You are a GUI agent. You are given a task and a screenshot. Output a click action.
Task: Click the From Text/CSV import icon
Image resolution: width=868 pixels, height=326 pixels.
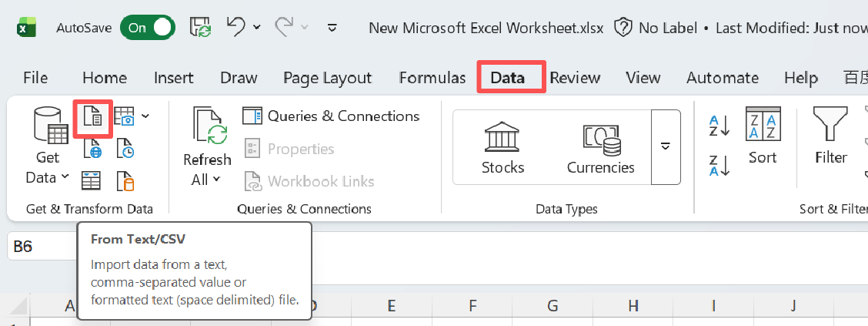(92, 118)
